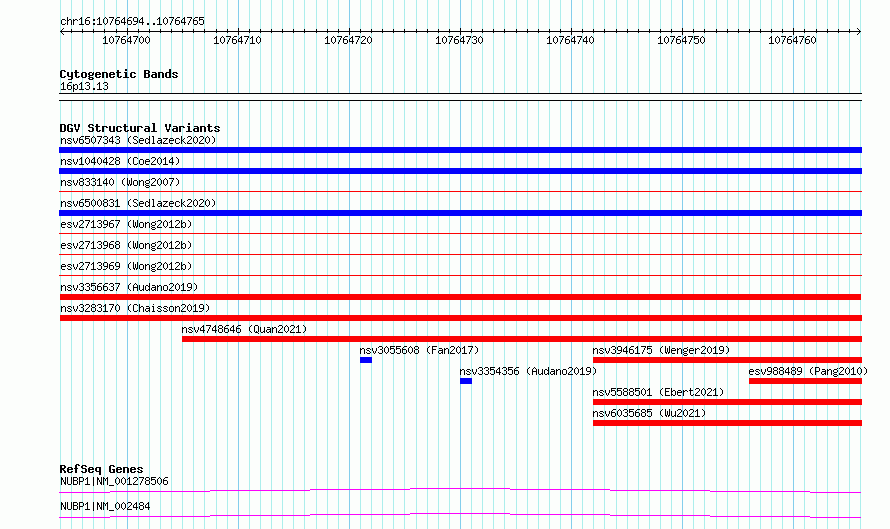Image resolution: width=890 pixels, height=529 pixels.
Task: Open esv2713968 (Wong2012b) variant label
Action: coord(126,245)
